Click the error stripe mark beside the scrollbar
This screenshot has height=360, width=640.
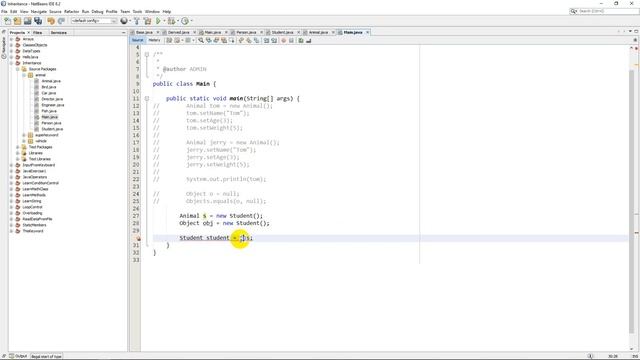636,233
